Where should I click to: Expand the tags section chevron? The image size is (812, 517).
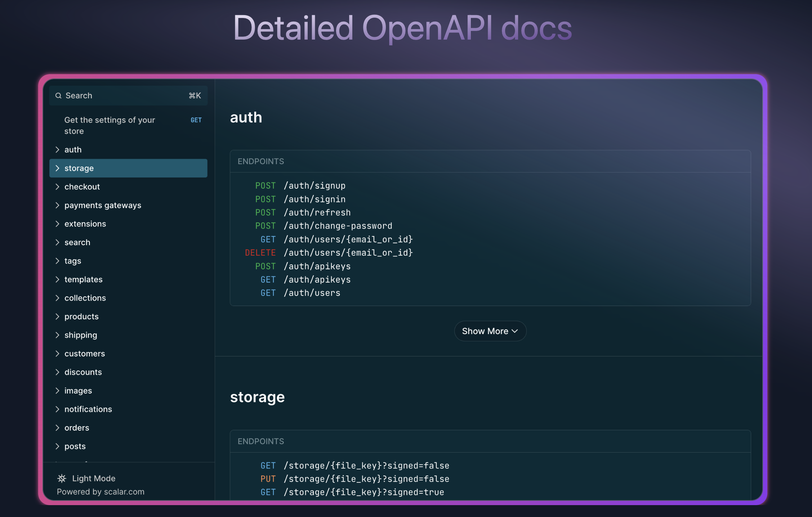(57, 261)
